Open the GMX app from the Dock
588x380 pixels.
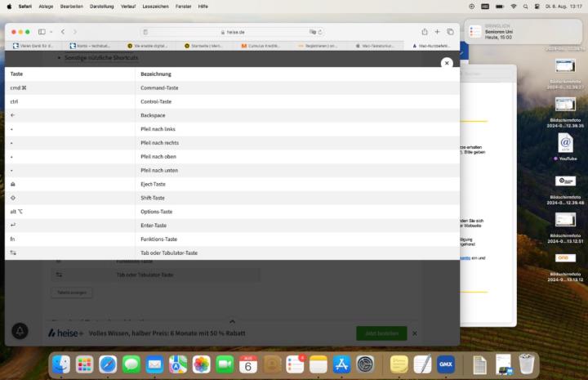(x=446, y=364)
